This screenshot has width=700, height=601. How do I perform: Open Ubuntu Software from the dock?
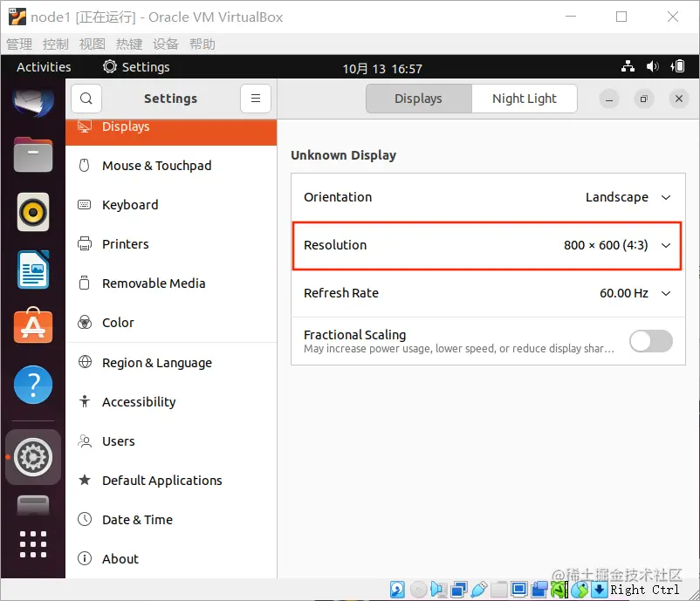click(x=33, y=326)
